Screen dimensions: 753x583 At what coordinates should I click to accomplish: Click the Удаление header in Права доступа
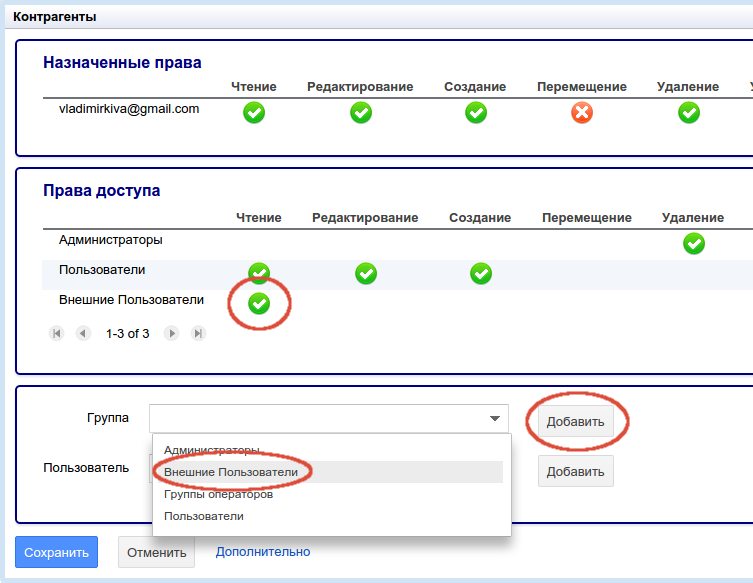coord(692,218)
